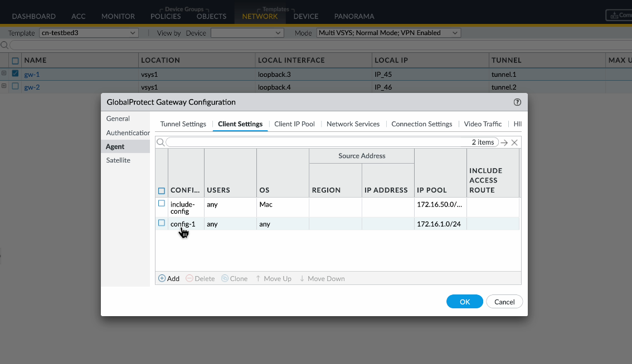Select Authentication in the left sidebar
This screenshot has height=364, width=632.
[128, 132]
